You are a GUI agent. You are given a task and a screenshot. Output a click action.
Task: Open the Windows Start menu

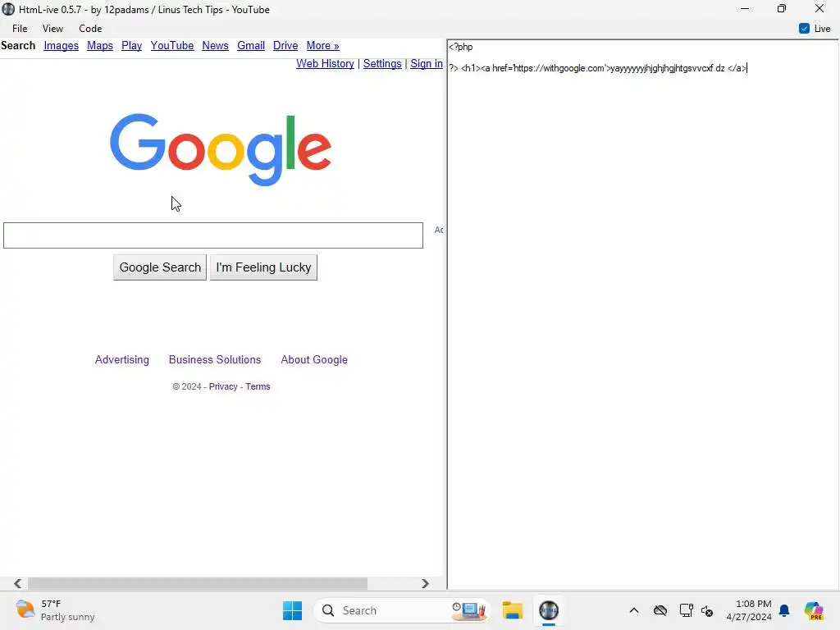(293, 610)
